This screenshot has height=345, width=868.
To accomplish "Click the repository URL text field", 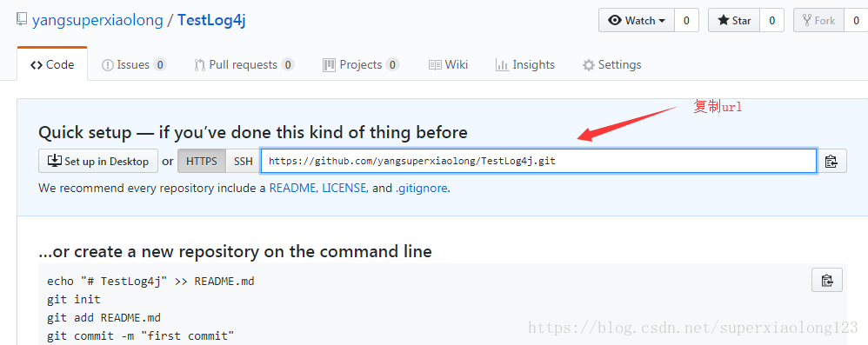I will pyautogui.click(x=538, y=162).
